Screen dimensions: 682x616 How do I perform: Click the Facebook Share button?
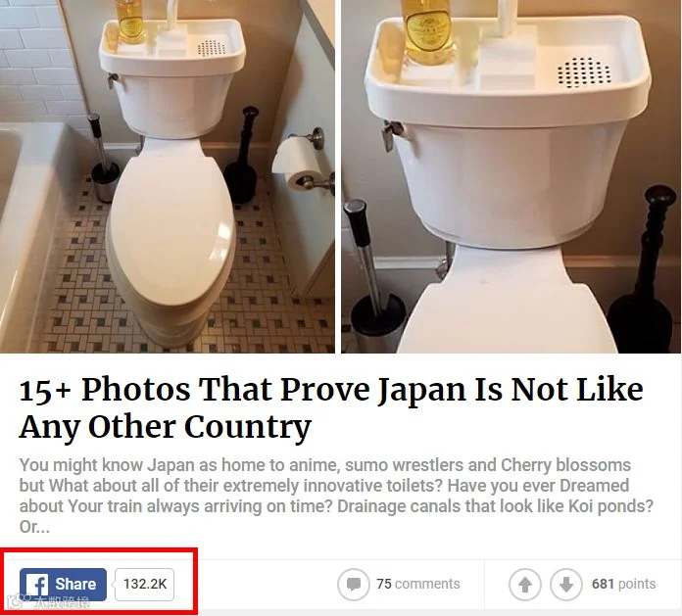point(63,585)
